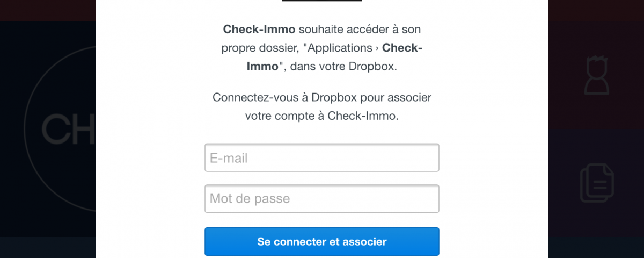Click the circular Check-Immo logo behind the dialog
The height and width of the screenshot is (258, 644).
[60, 129]
